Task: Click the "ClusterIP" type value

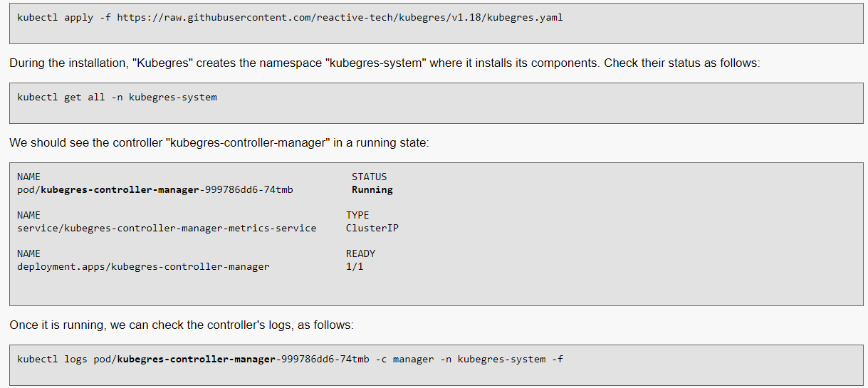Action: pos(372,229)
